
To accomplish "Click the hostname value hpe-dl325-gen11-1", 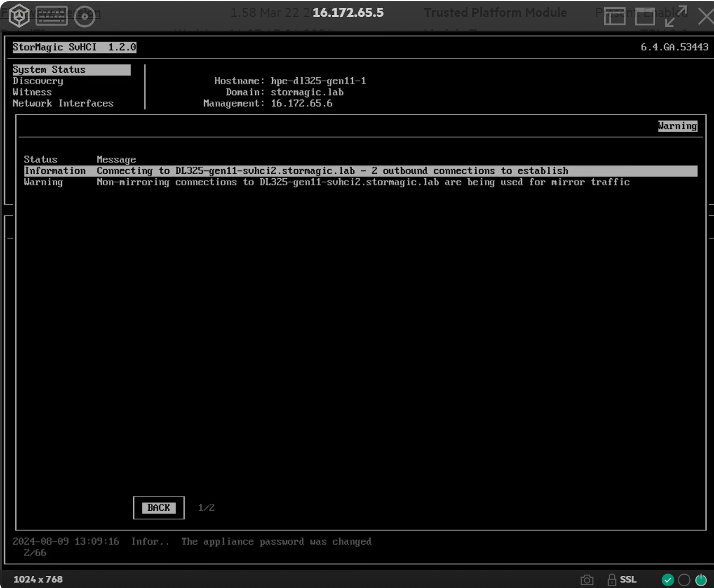I will point(318,81).
